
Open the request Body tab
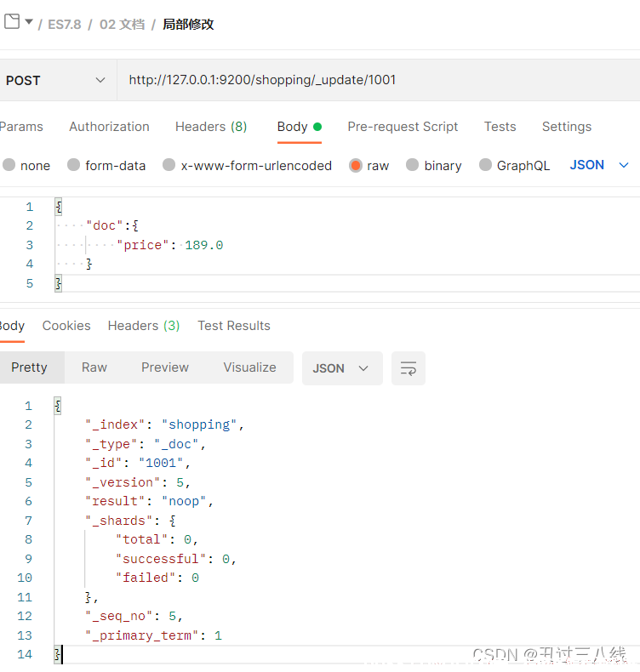tap(300, 127)
